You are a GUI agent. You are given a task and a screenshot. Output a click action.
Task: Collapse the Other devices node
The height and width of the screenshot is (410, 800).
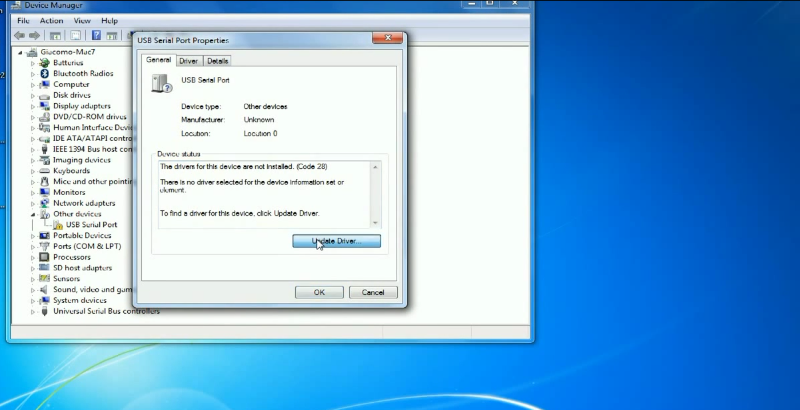(33, 214)
